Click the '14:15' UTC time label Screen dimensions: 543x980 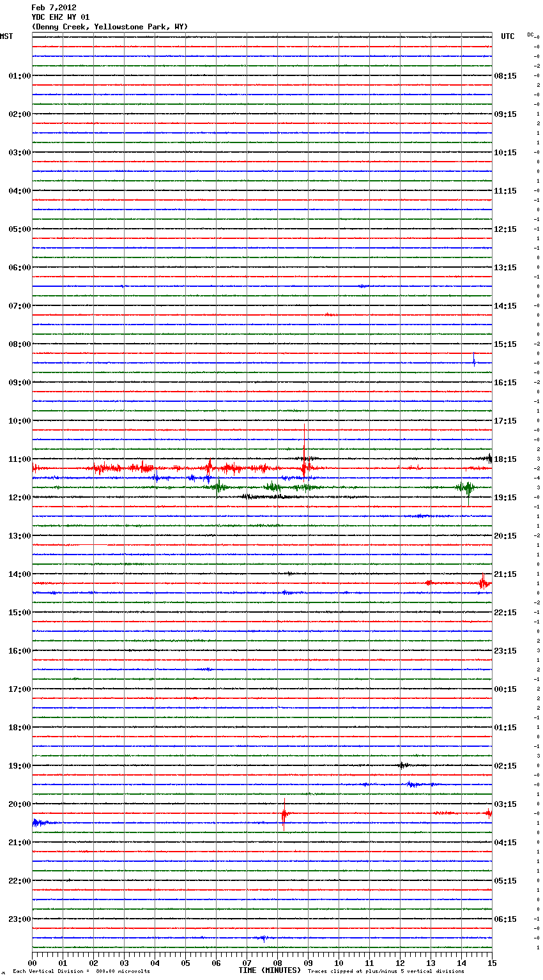click(505, 305)
